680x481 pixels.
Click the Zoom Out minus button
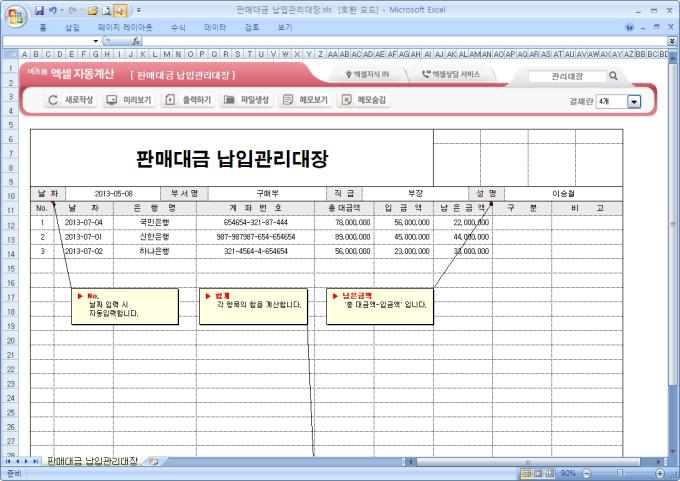click(586, 473)
